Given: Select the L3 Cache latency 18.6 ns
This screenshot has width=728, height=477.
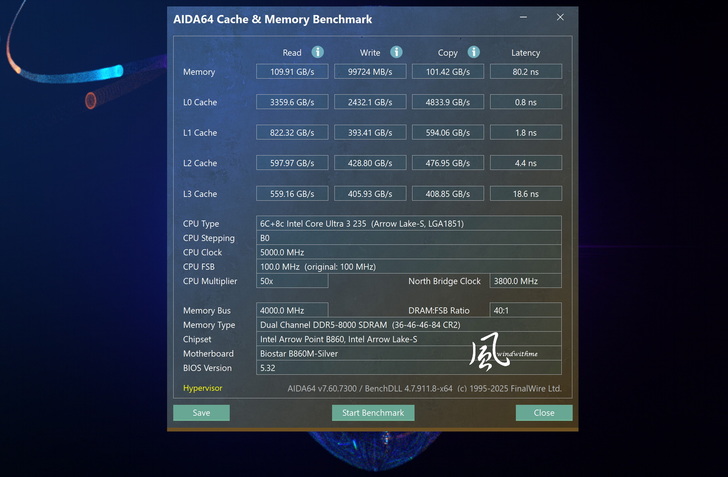Looking at the screenshot, I should click(x=526, y=193).
